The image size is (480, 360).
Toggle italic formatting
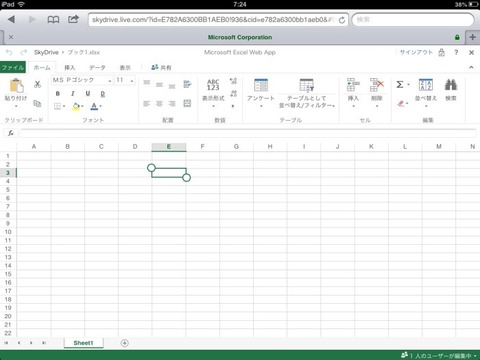point(73,94)
